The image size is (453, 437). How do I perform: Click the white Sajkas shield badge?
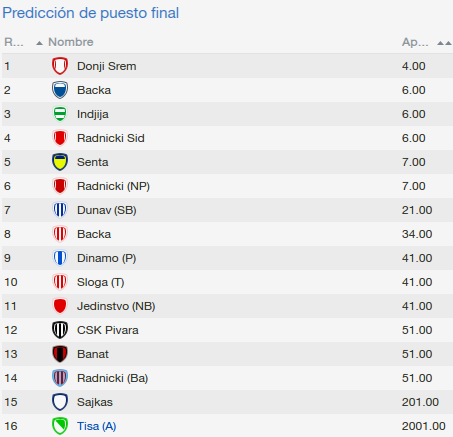[x=60, y=402]
